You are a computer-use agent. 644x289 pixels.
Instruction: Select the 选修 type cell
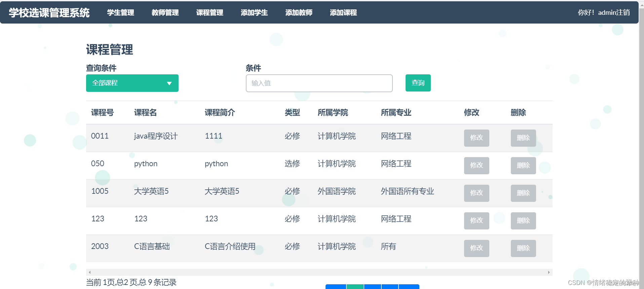point(292,164)
